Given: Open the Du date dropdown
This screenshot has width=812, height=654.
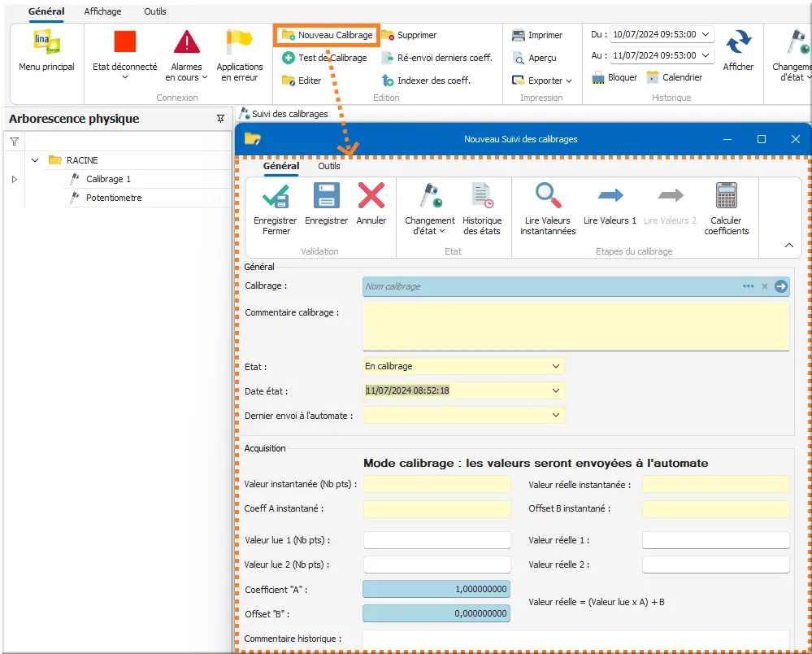Looking at the screenshot, I should coord(706,34).
